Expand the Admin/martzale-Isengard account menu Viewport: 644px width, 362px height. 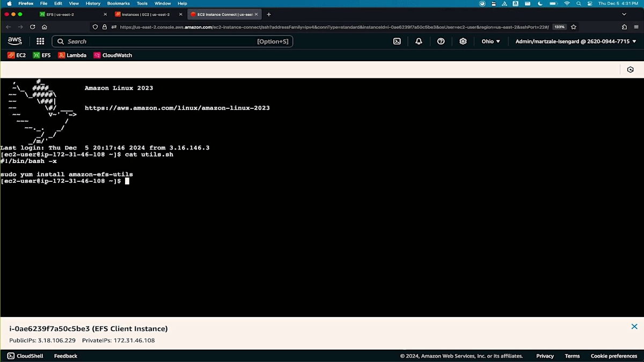tap(576, 41)
